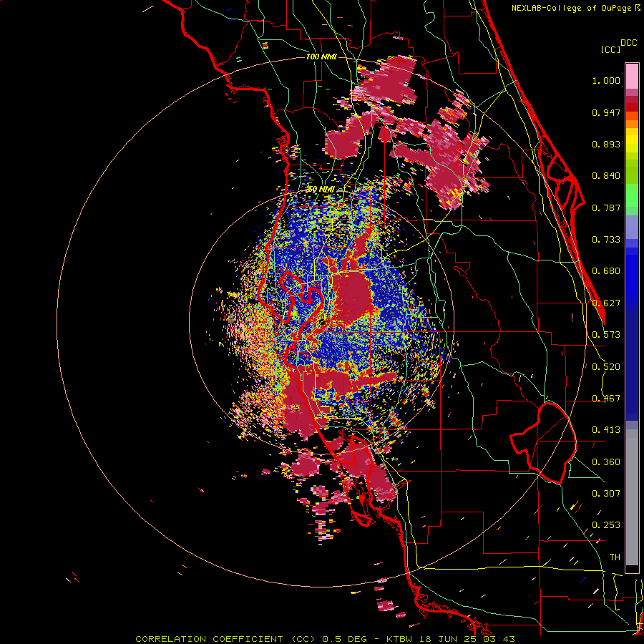Click the 0.893 scale value
644x644 pixels.
point(606,144)
